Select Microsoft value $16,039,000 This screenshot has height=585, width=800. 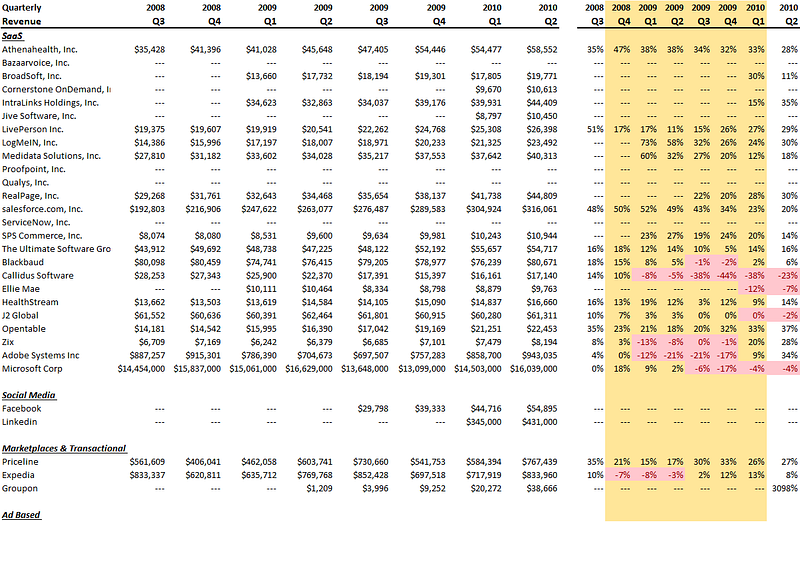pos(534,369)
